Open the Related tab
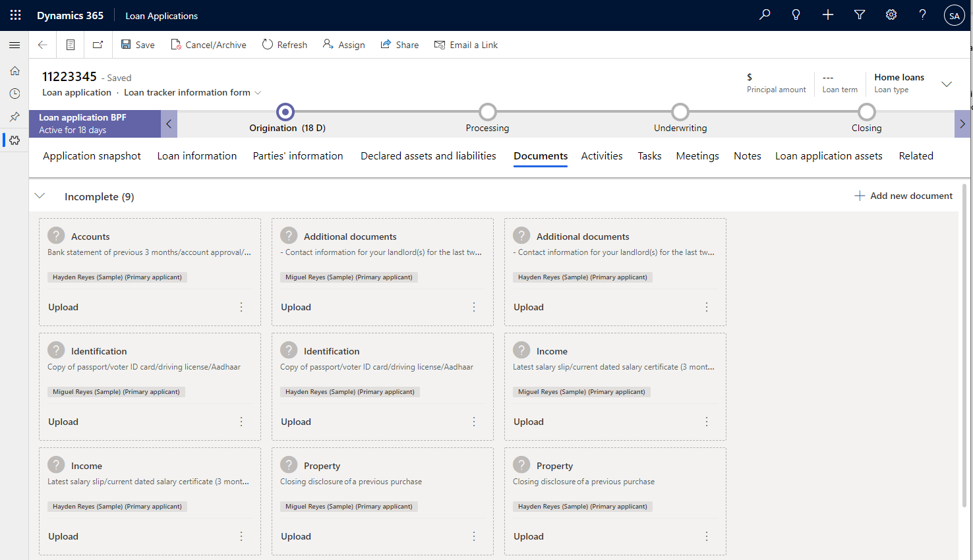The height and width of the screenshot is (560, 973). click(x=916, y=156)
